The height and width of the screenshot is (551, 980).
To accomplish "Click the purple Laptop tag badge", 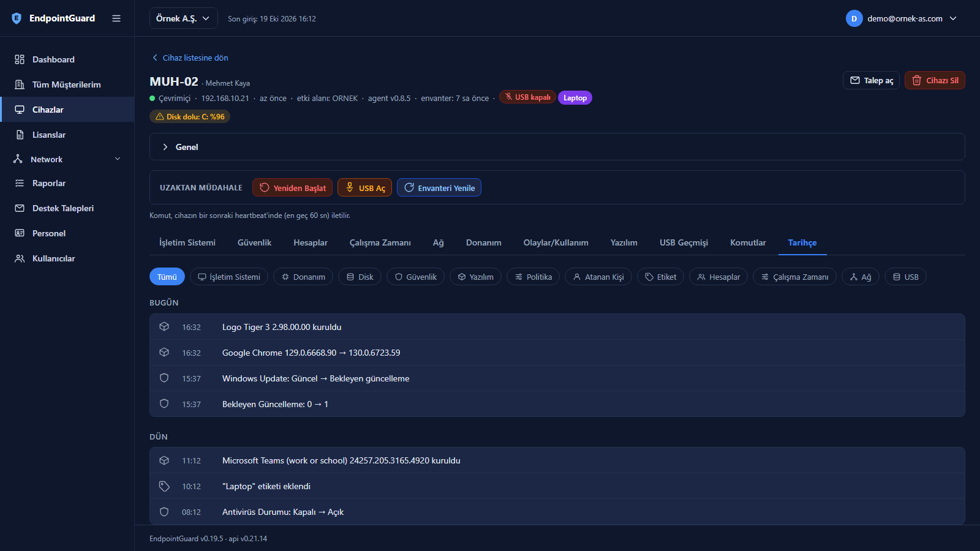I will [x=575, y=98].
